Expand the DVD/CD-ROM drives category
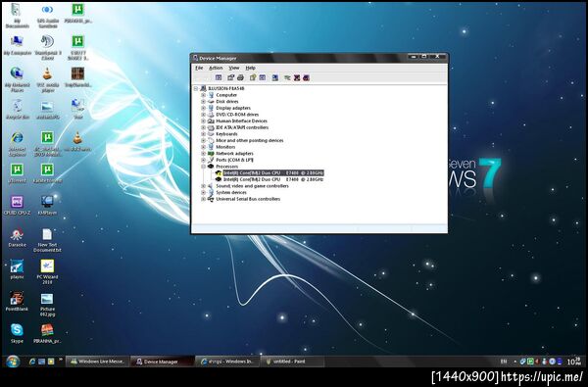588x387 pixels. pyautogui.click(x=203, y=115)
